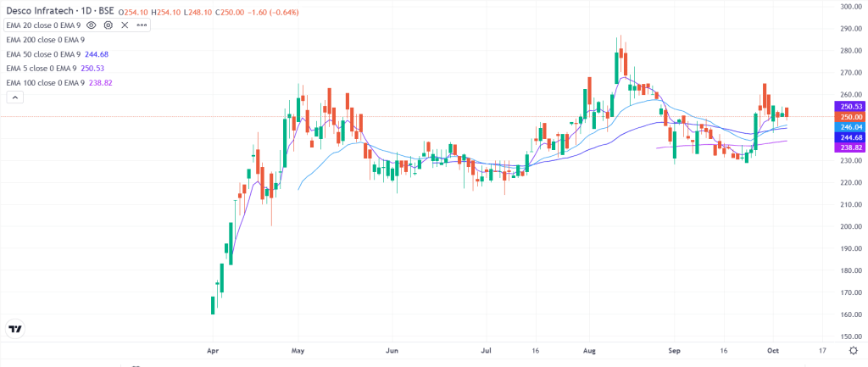Toggle visibility of EMA 20 indicator
Screen dimensions: 868x367
[92, 26]
